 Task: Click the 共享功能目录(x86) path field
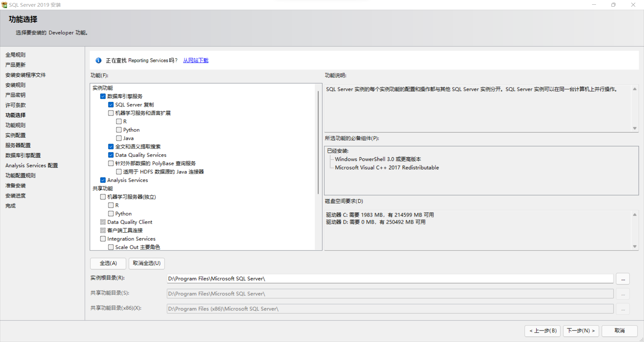[x=390, y=309]
